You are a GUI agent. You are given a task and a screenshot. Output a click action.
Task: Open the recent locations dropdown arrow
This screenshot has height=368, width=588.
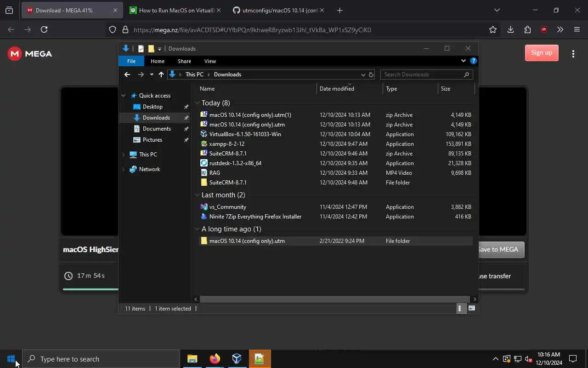coord(152,75)
